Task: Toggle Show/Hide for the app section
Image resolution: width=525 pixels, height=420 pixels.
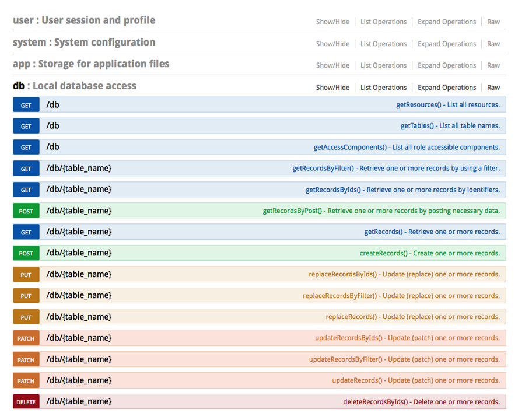Action: tap(332, 65)
